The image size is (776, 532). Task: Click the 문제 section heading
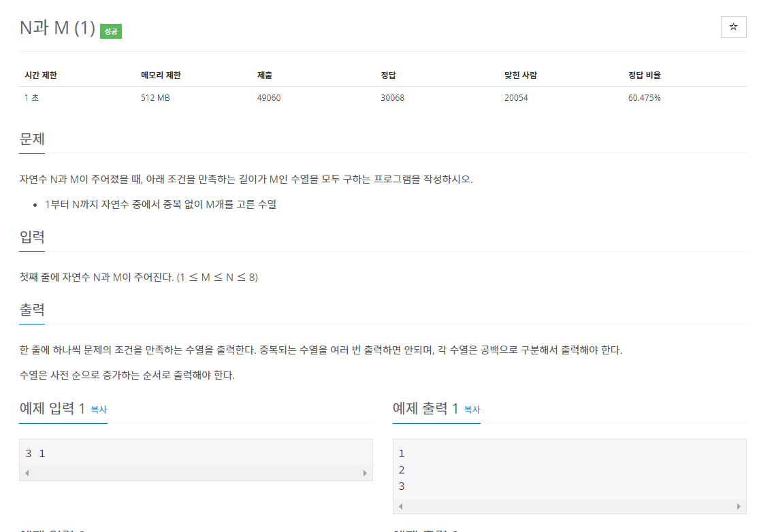coord(32,139)
